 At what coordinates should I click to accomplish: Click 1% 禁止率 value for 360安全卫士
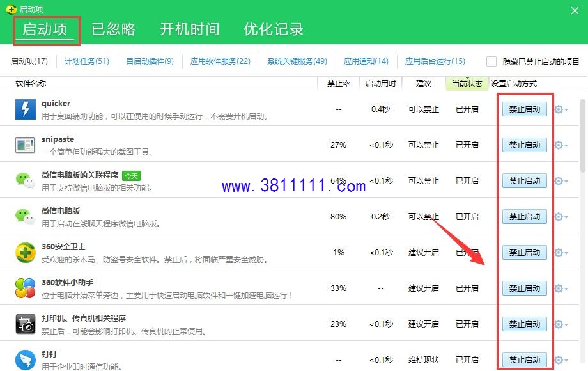(339, 253)
